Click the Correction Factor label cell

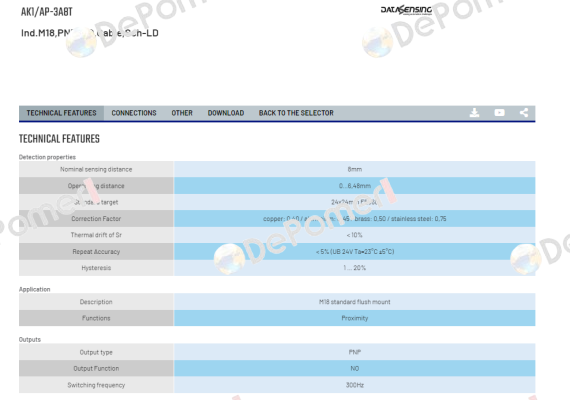[96, 219]
